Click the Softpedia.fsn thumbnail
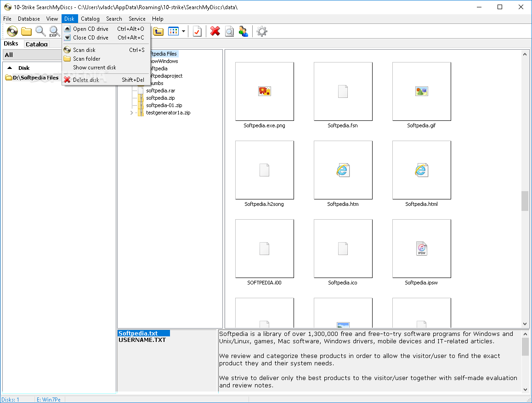 (x=343, y=91)
